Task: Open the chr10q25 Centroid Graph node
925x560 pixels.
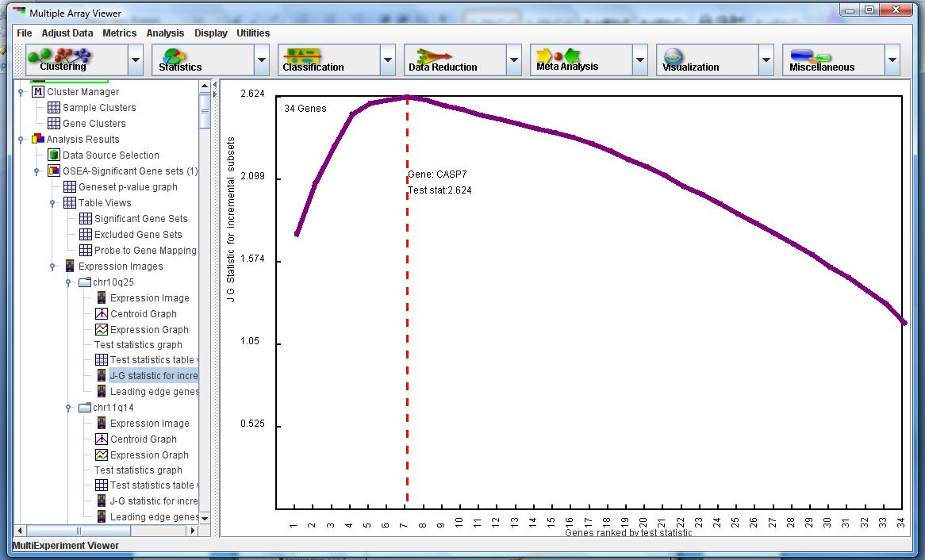Action: coord(143,314)
